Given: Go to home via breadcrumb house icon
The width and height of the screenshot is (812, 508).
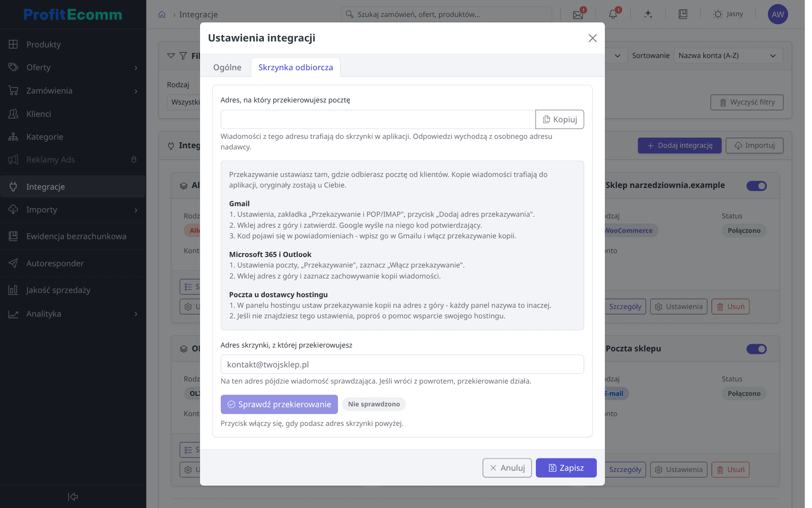Looking at the screenshot, I should click(x=162, y=14).
